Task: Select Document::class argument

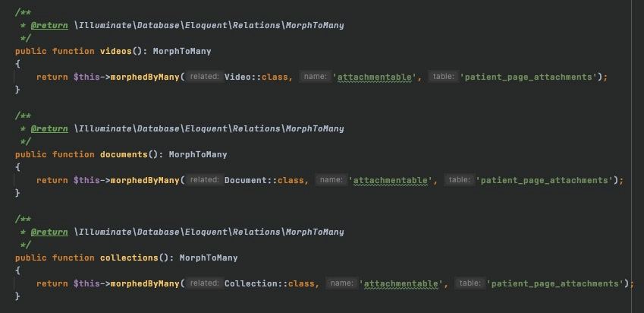Action: point(264,180)
